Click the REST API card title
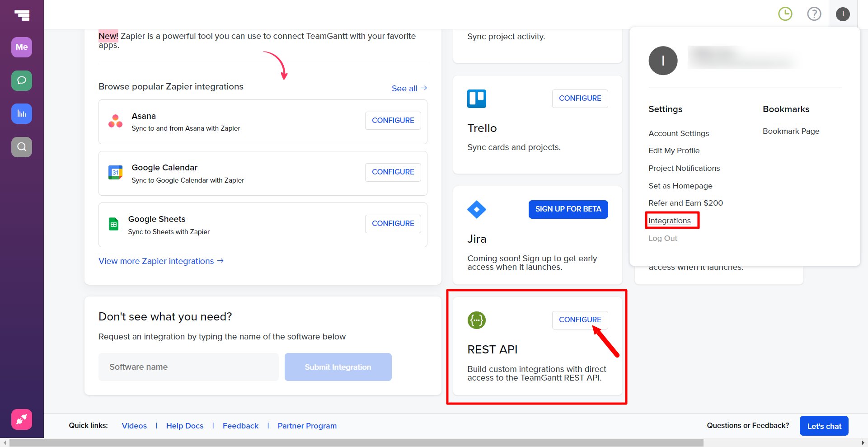The width and height of the screenshot is (868, 447). [x=493, y=349]
